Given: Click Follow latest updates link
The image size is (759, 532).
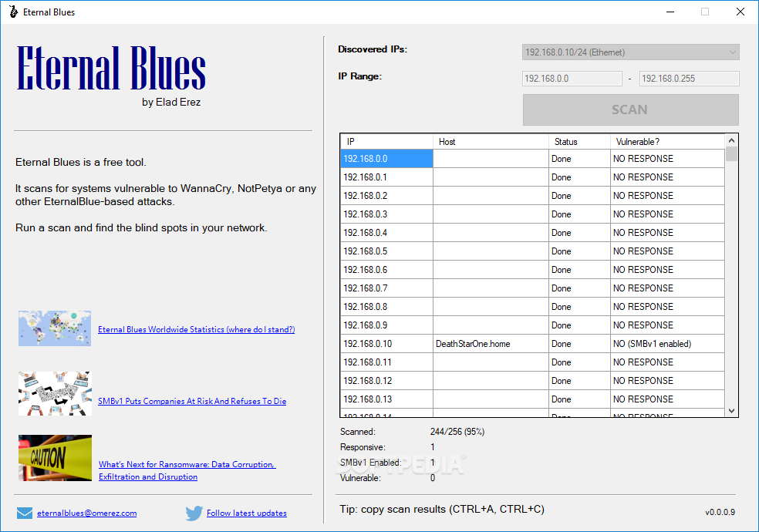Looking at the screenshot, I should tap(247, 513).
